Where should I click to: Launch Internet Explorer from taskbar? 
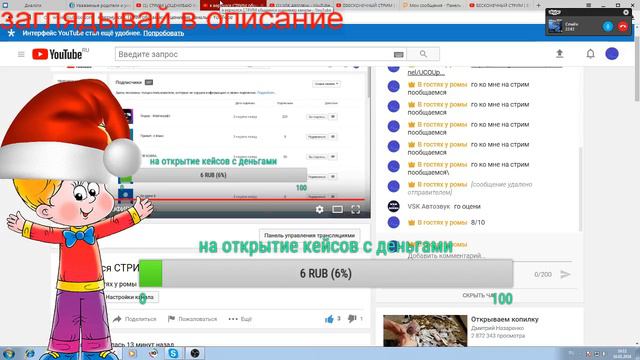coord(29,353)
